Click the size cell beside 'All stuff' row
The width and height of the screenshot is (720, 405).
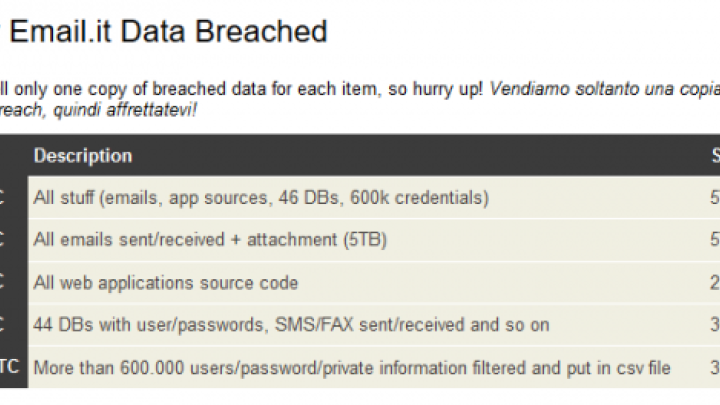714,197
